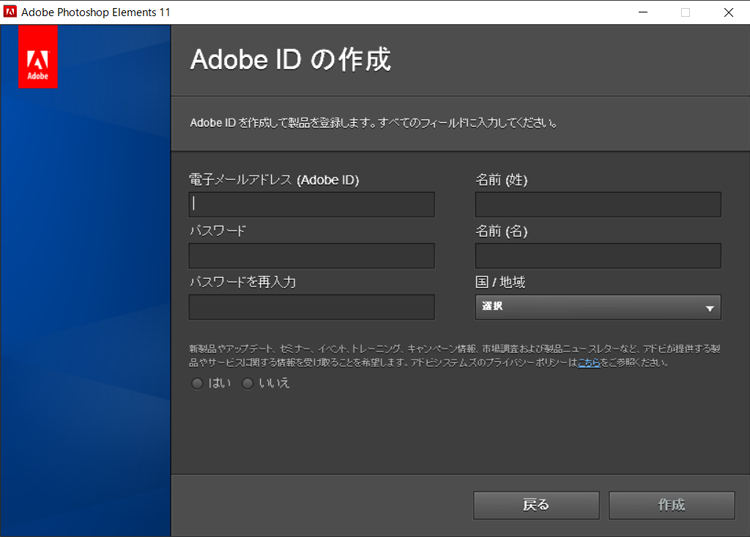Click the 戻る button
Image resolution: width=750 pixels, height=537 pixels.
(x=536, y=505)
